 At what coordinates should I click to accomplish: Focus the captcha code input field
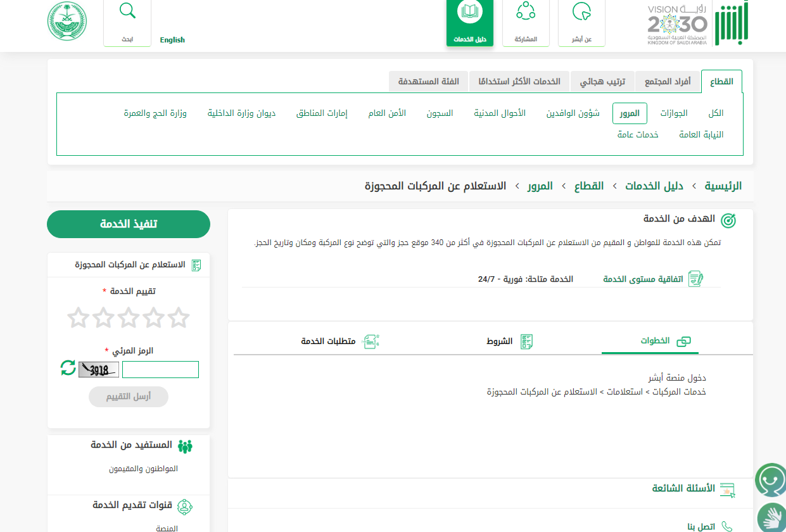tap(160, 369)
